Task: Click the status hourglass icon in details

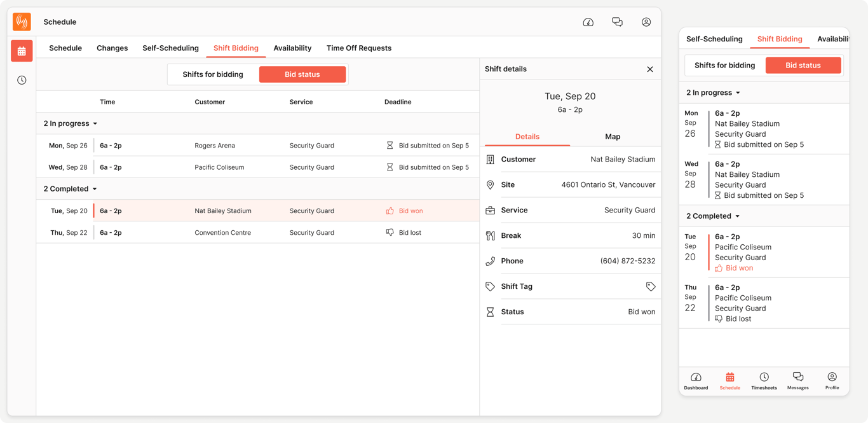Action: pos(491,312)
